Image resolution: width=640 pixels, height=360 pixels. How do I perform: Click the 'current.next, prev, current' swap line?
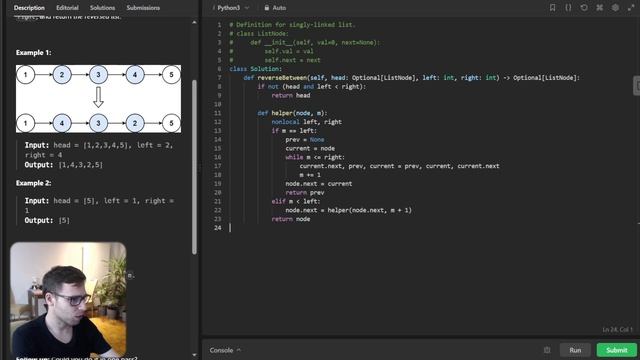(x=400, y=166)
